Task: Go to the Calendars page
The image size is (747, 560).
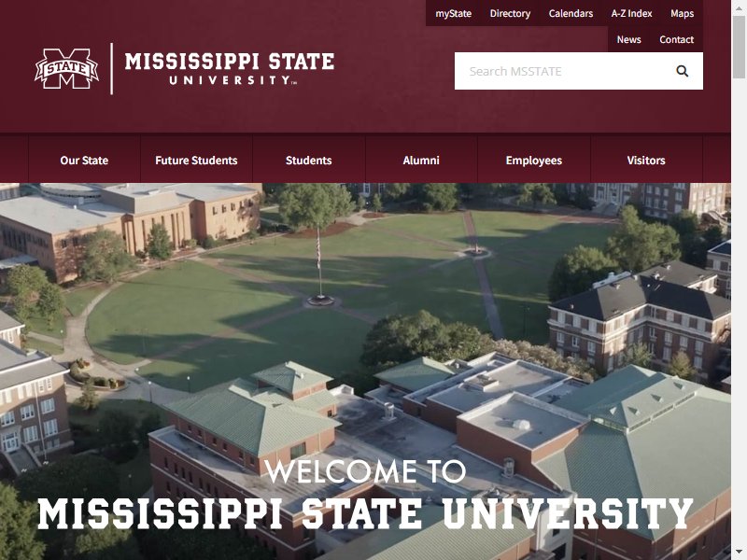Action: (x=571, y=13)
